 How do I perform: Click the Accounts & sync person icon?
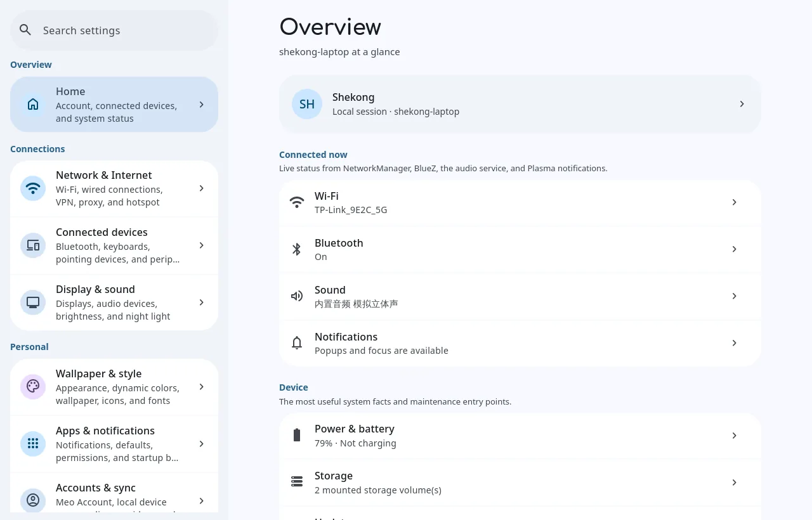33,500
